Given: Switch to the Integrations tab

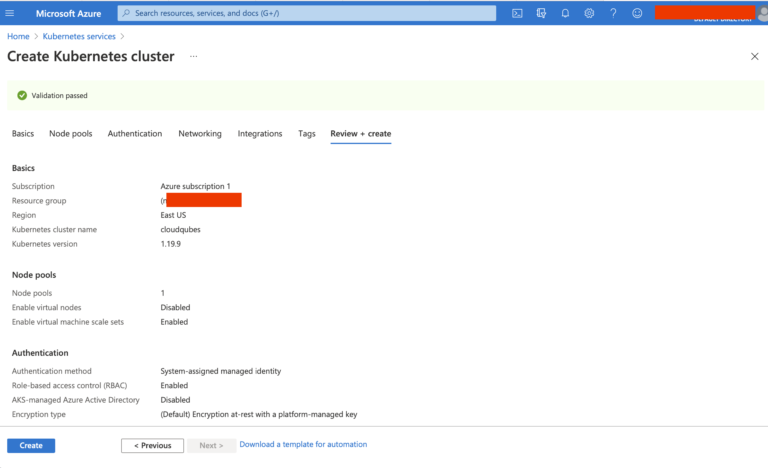Looking at the screenshot, I should pos(260,133).
